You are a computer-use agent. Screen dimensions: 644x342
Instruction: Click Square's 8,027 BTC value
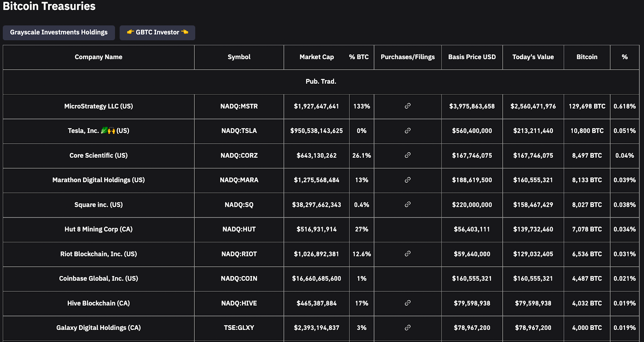click(x=587, y=205)
